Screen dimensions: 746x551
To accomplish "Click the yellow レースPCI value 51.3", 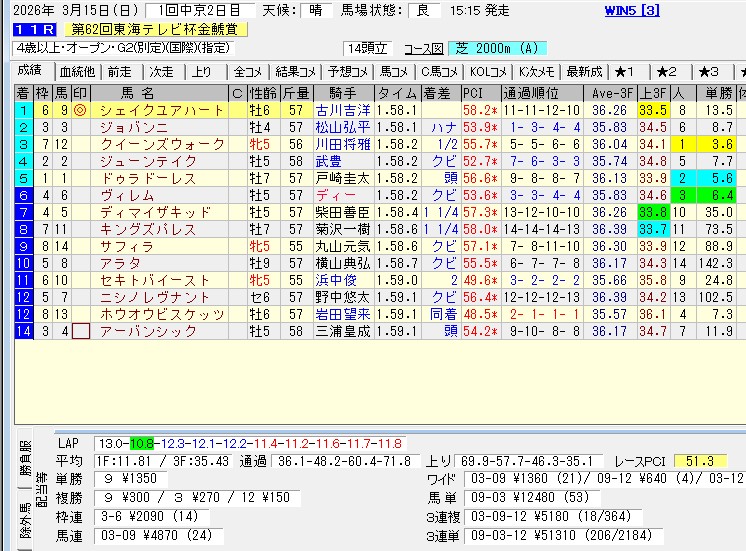I will point(701,460).
